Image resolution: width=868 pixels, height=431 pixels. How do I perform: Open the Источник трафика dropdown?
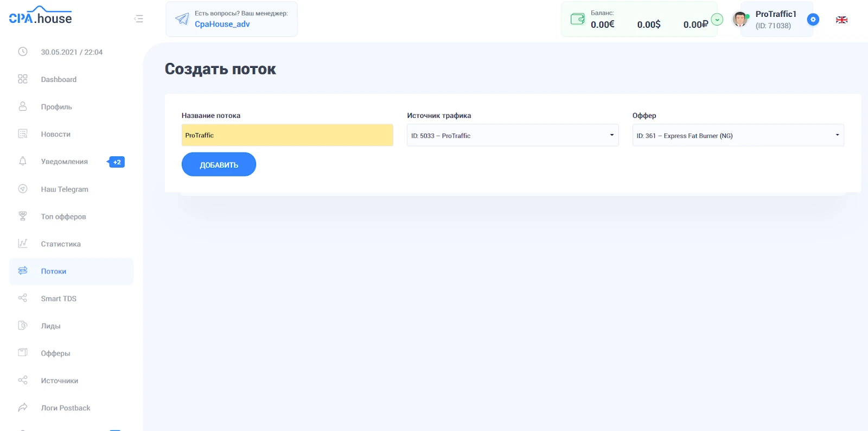[513, 135]
